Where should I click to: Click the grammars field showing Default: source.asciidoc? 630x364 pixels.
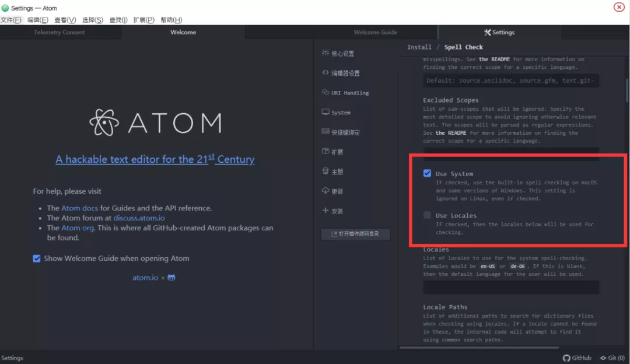(x=511, y=80)
